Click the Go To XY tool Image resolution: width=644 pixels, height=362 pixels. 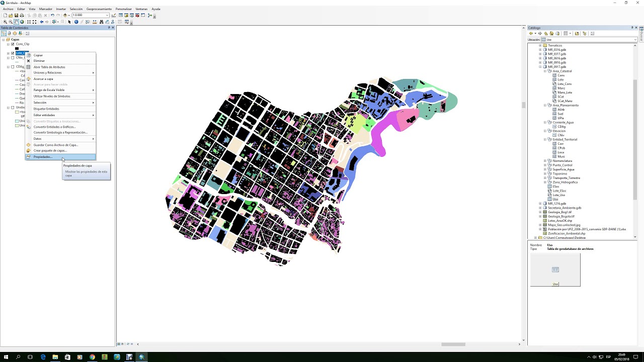[112, 22]
